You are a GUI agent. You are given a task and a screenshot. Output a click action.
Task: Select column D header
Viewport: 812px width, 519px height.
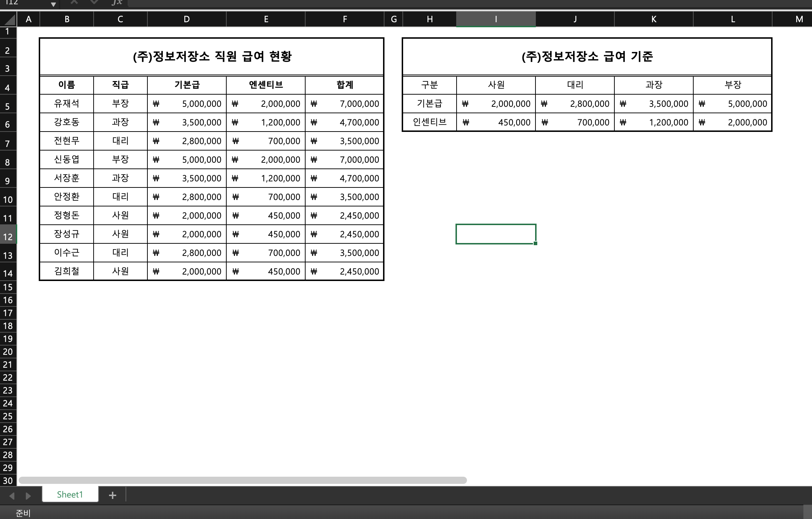click(187, 19)
